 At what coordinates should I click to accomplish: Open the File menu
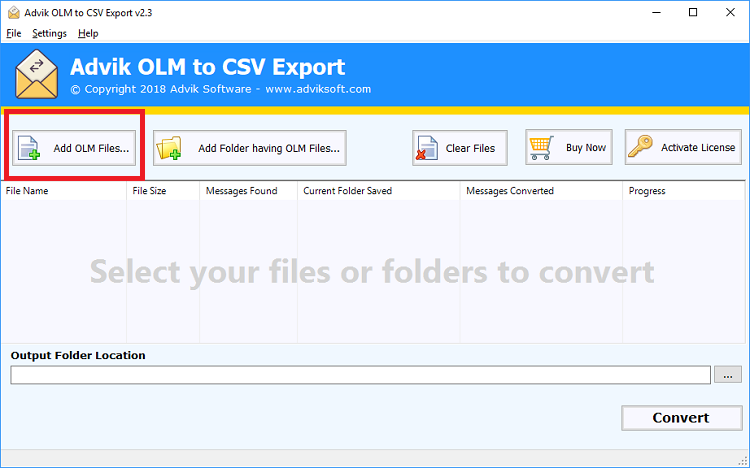point(13,33)
